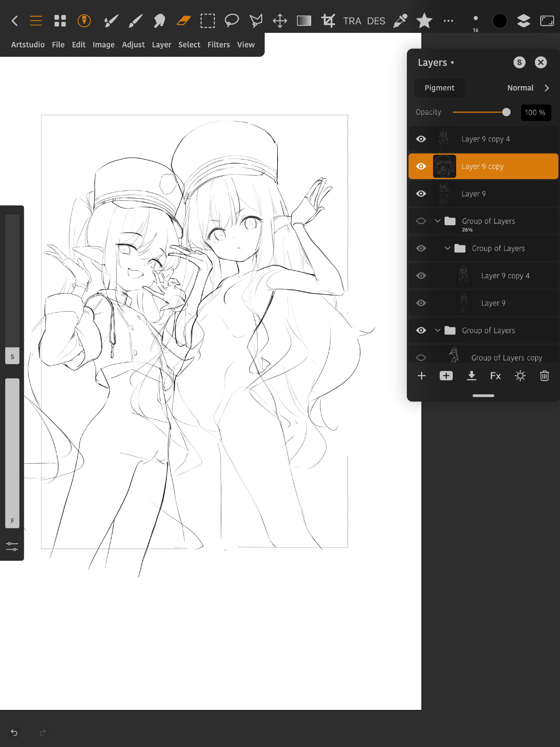This screenshot has height=747, width=560.
Task: Show the 26% Group of Layers
Action: click(421, 221)
